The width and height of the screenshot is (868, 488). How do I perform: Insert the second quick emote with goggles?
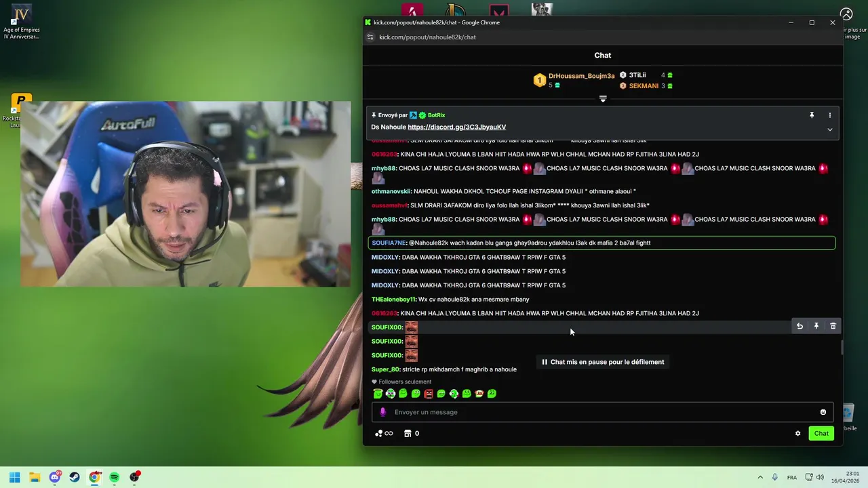click(x=391, y=394)
